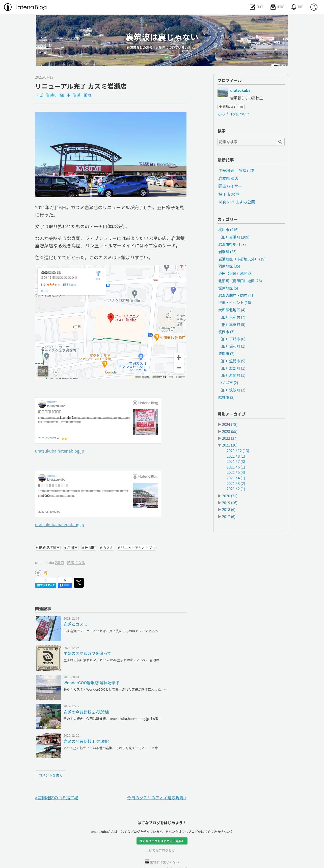
Task: Click green はてなブログをはじめる(無料) button
Action: click(x=162, y=841)
